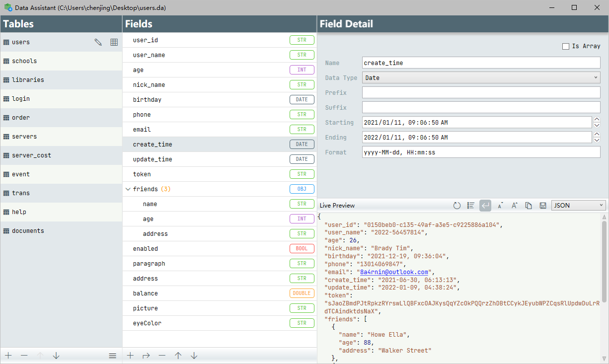Select the balance field
Image resolution: width=609 pixels, height=364 pixels.
[146, 293]
